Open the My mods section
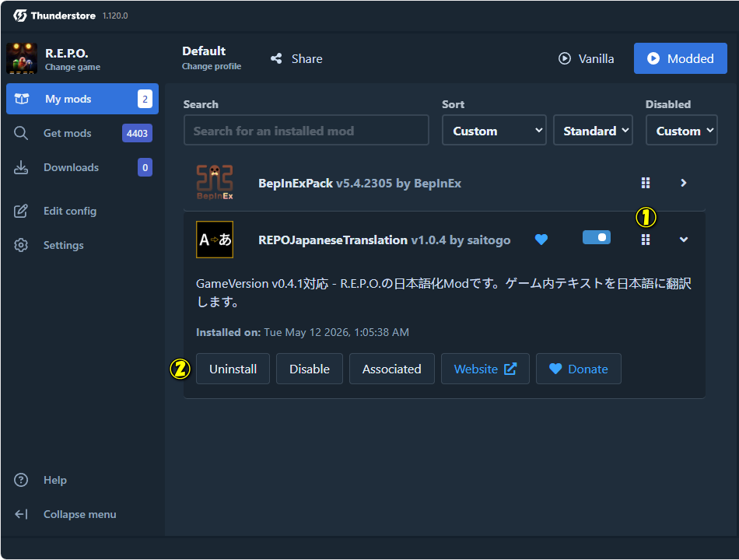The height and width of the screenshot is (560, 739). coord(82,99)
